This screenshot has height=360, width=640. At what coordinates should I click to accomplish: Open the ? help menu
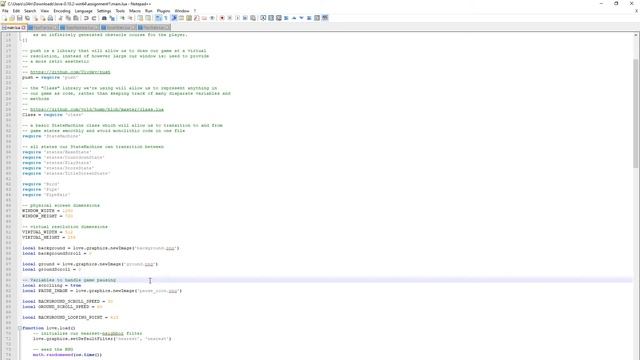coord(195,11)
